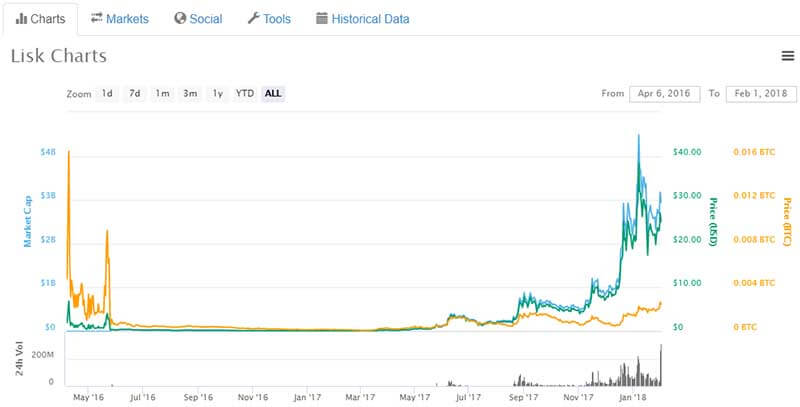
Task: Click the 24h Vol axis label
Action: pos(19,359)
